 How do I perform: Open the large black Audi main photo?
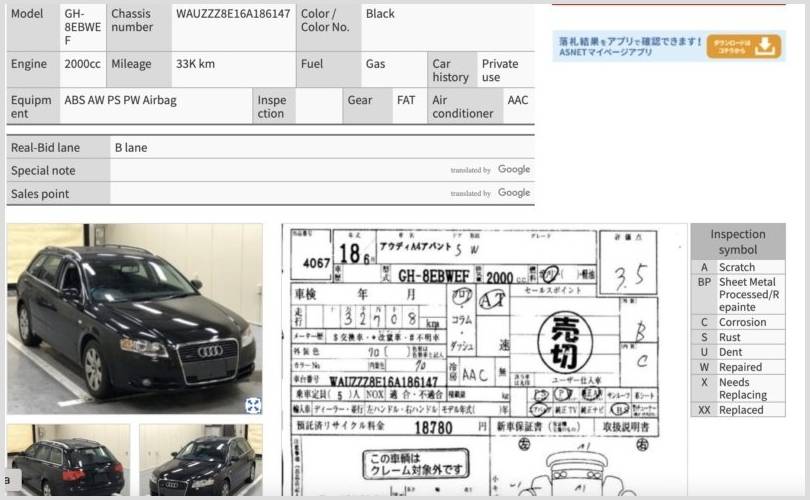click(134, 318)
